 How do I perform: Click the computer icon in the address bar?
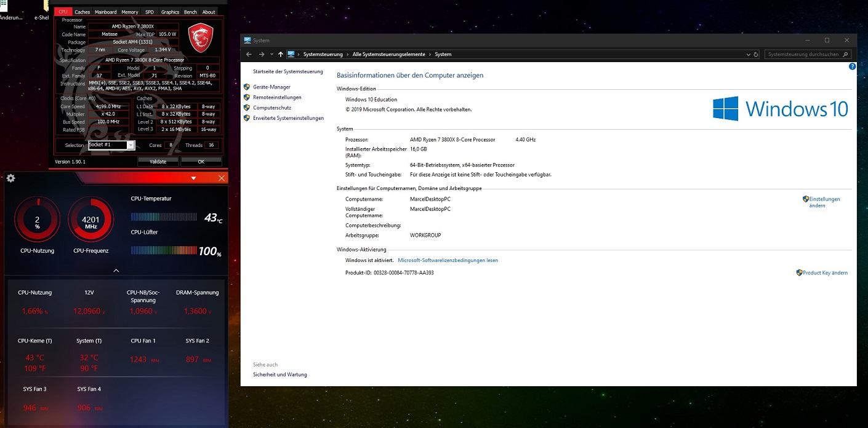(x=291, y=54)
